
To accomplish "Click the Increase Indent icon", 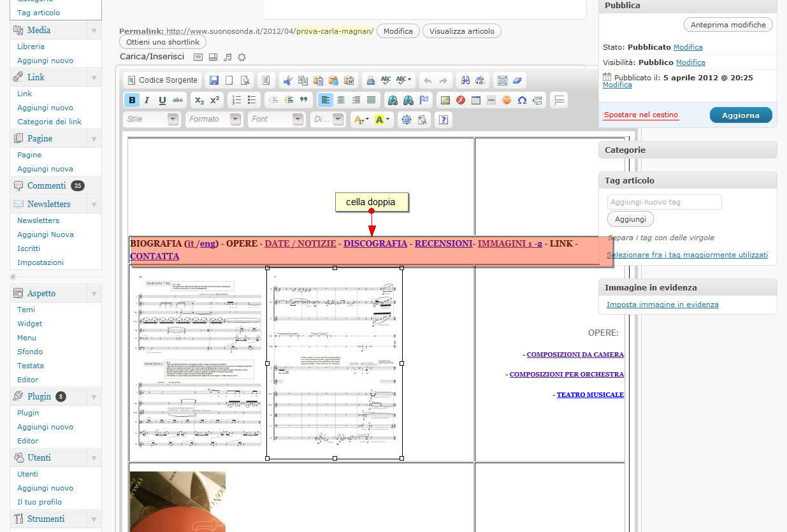I will (289, 100).
